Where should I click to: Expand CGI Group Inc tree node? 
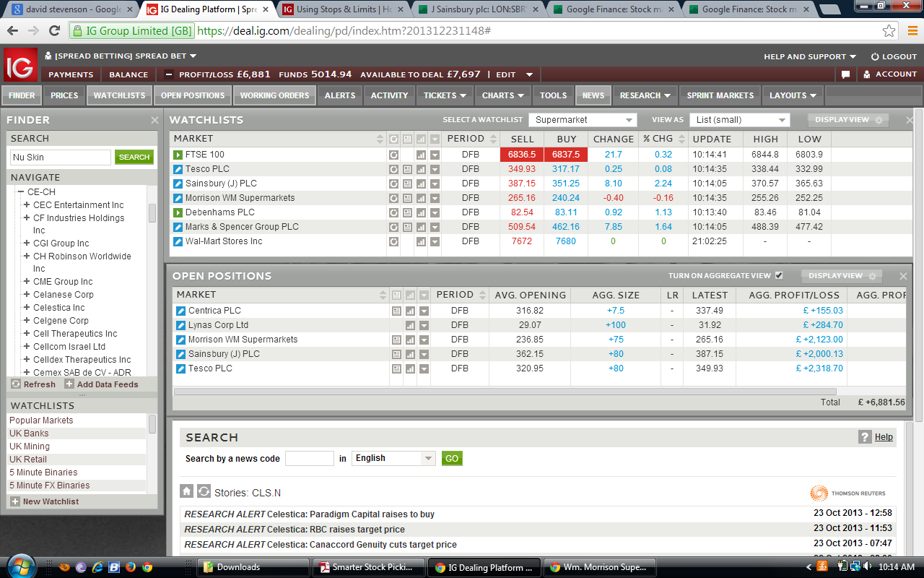coord(27,243)
